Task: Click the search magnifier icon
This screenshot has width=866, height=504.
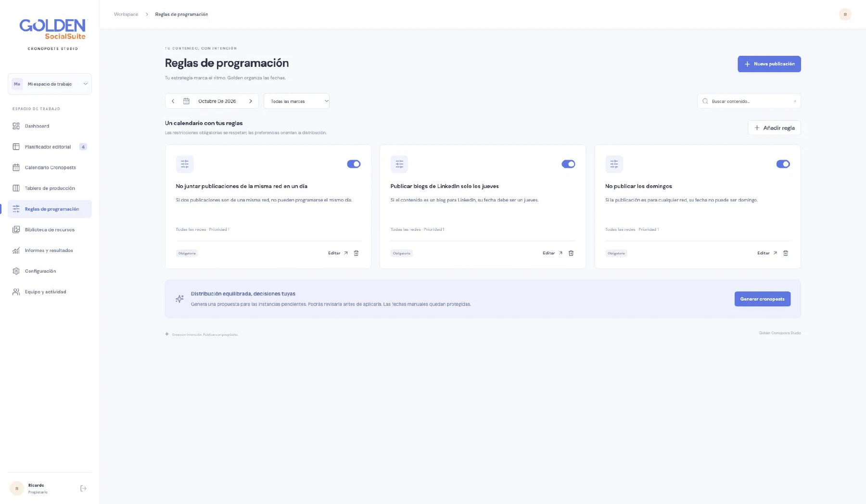Action: tap(705, 101)
